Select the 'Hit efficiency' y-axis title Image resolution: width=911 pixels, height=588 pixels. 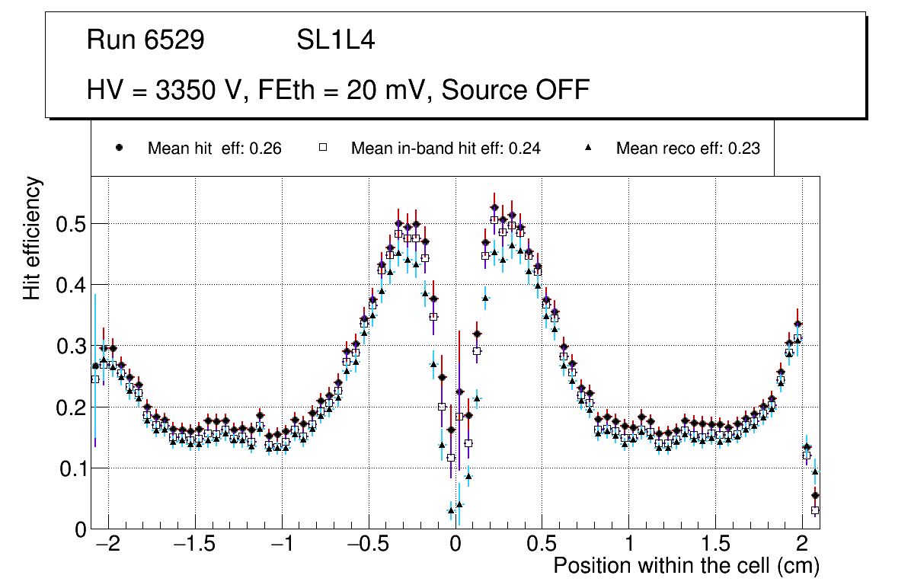32,238
